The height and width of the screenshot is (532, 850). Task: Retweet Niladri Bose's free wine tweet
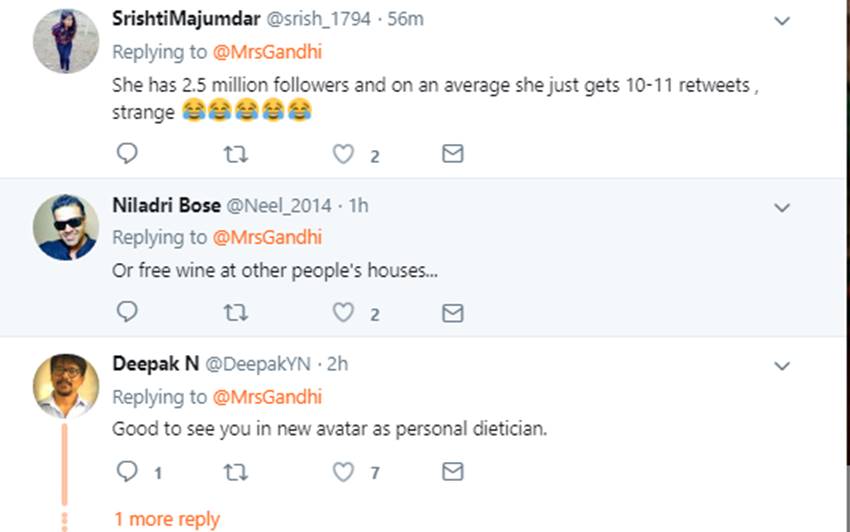[235, 313]
